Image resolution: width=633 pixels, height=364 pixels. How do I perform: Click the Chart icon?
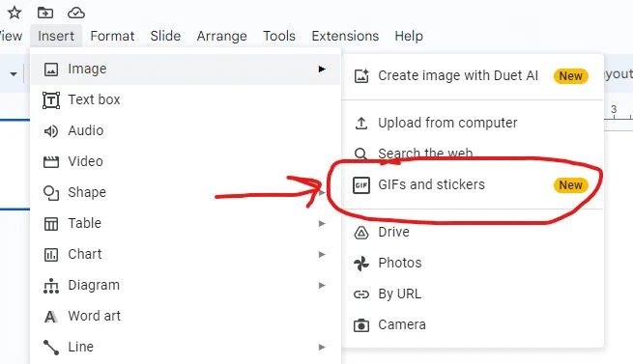click(51, 255)
